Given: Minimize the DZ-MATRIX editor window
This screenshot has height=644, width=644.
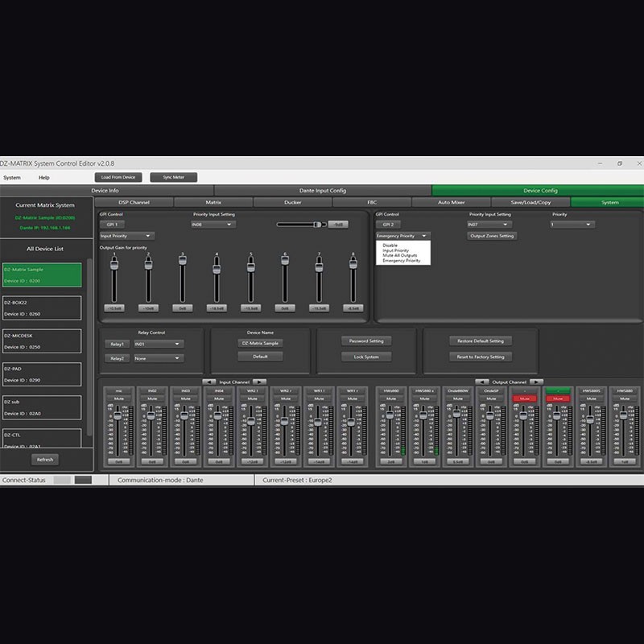Looking at the screenshot, I should click(600, 163).
